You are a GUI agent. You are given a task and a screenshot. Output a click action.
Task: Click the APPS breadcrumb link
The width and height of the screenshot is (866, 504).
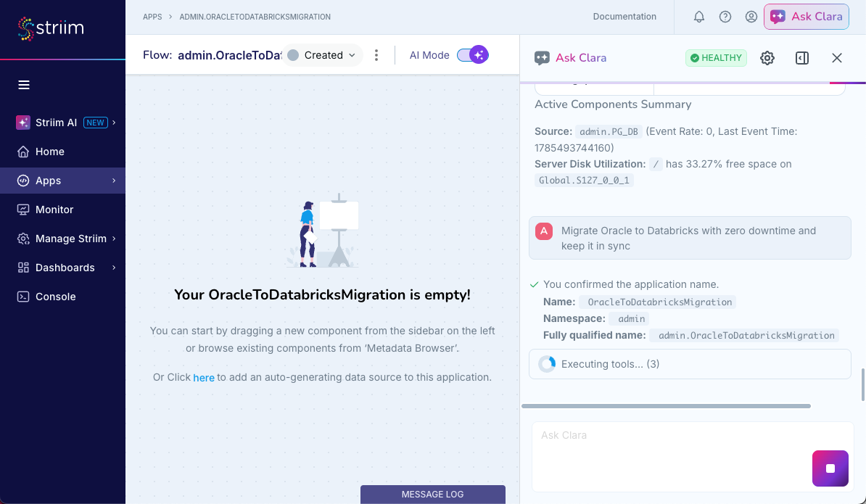(x=152, y=17)
